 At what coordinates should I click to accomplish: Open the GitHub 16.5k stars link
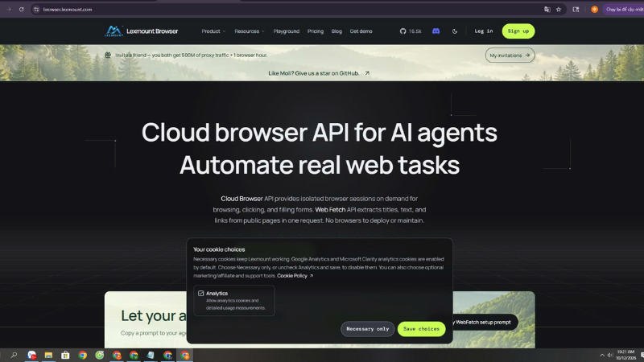pos(411,31)
